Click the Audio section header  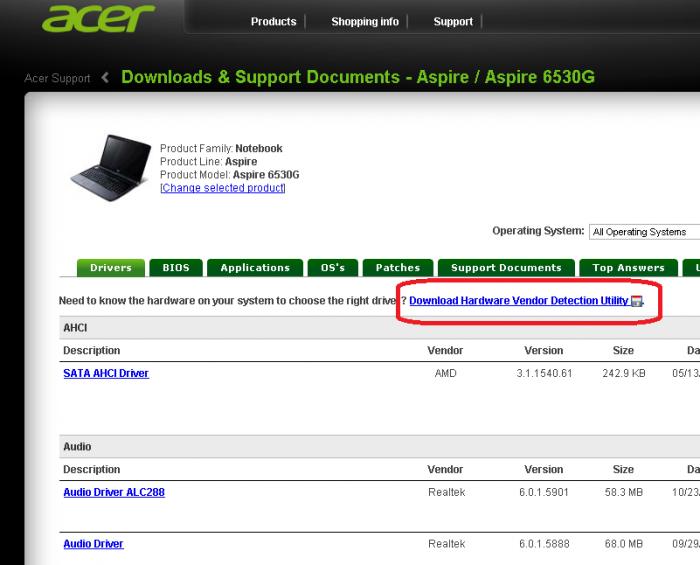click(x=379, y=447)
